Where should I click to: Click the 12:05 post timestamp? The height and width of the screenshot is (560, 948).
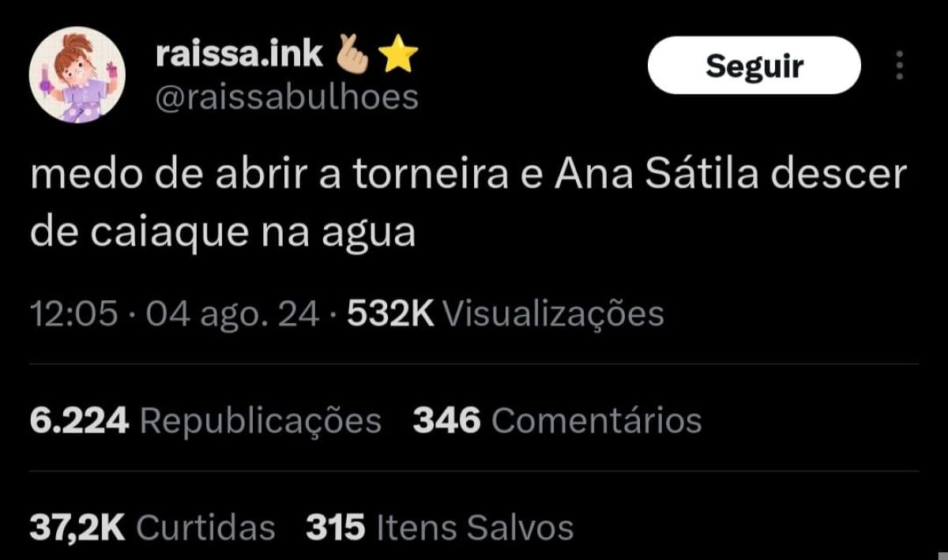tap(73, 314)
